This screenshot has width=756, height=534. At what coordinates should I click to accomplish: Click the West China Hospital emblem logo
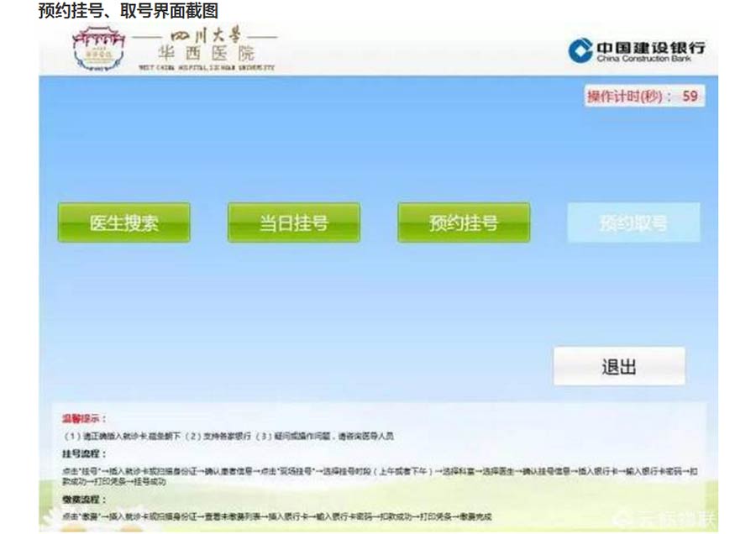99,49
